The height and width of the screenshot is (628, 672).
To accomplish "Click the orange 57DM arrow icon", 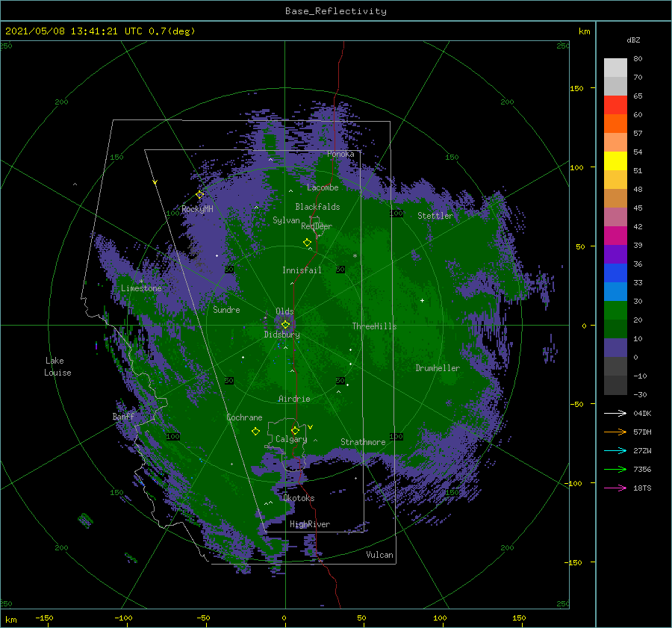I will 615,432.
